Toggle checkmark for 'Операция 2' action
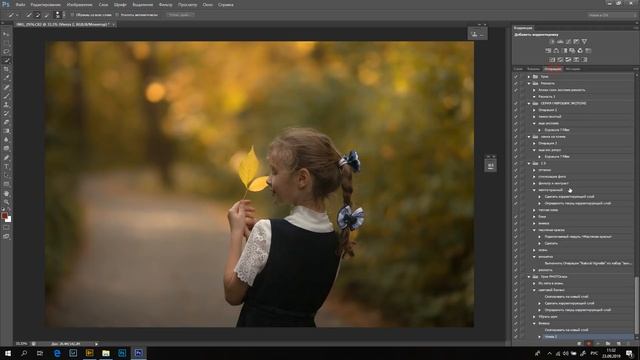 (x=516, y=143)
